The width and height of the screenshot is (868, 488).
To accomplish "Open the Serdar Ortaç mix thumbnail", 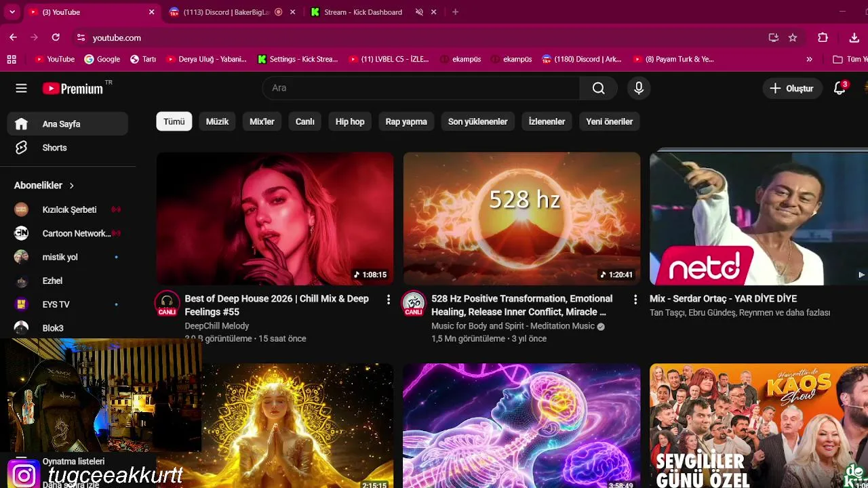I will (x=759, y=218).
